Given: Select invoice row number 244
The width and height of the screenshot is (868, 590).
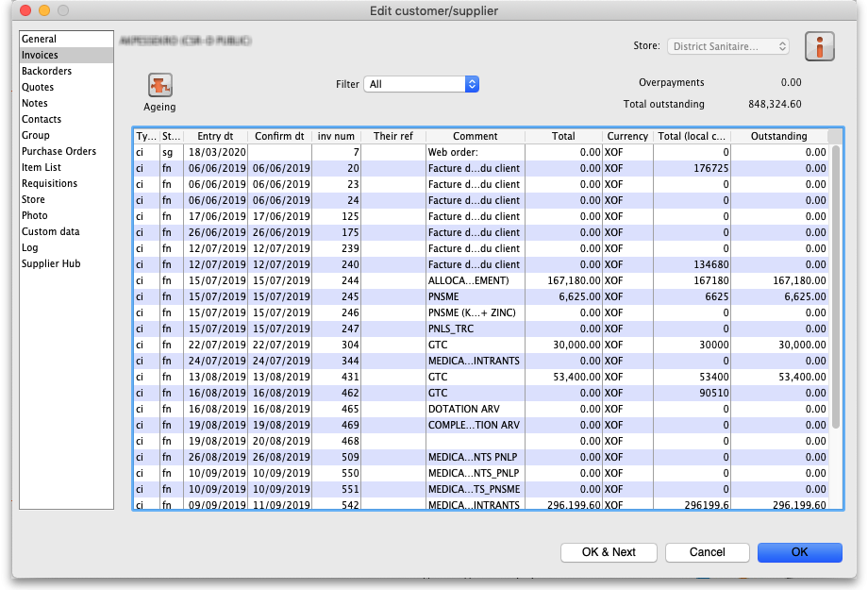Looking at the screenshot, I should [472, 280].
